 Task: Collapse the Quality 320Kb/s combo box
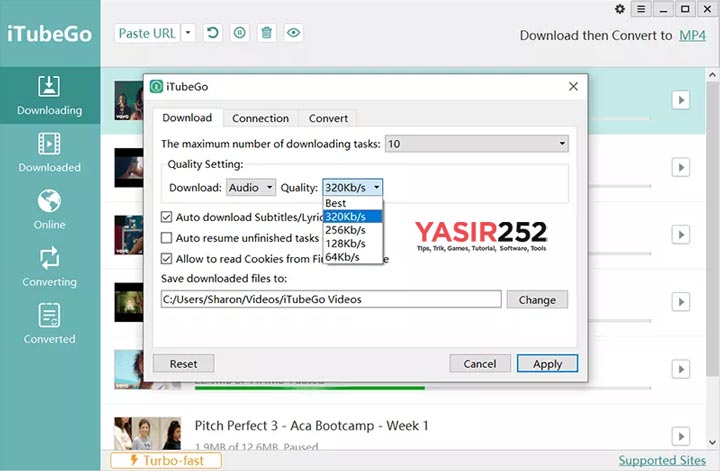[x=353, y=187]
